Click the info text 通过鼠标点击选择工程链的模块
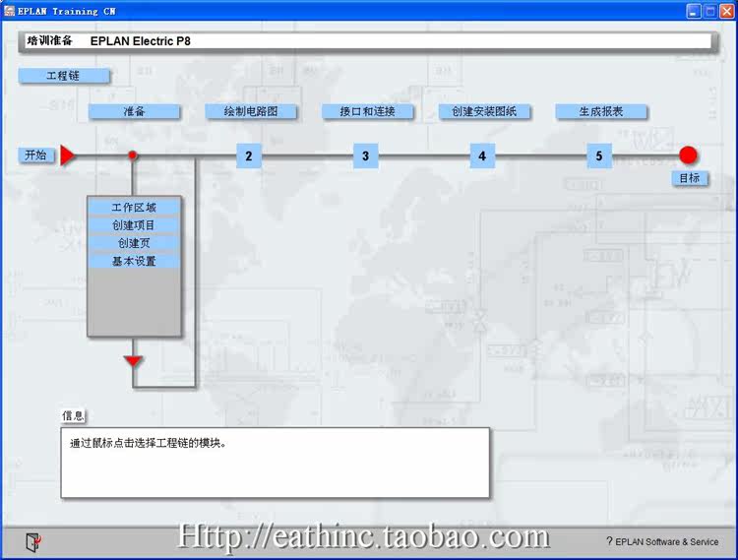The image size is (738, 560). pos(149,443)
